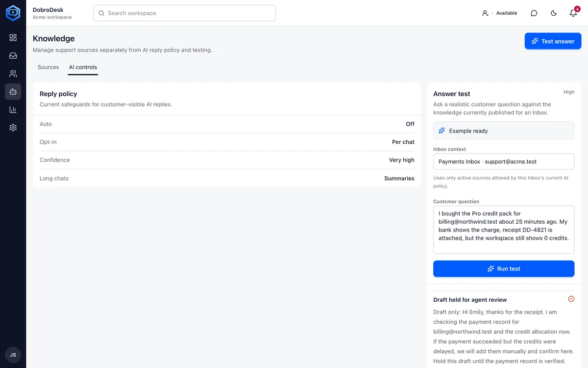Viewport: 588px width, 368px height.
Task: Click the Run test button
Action: tap(504, 269)
